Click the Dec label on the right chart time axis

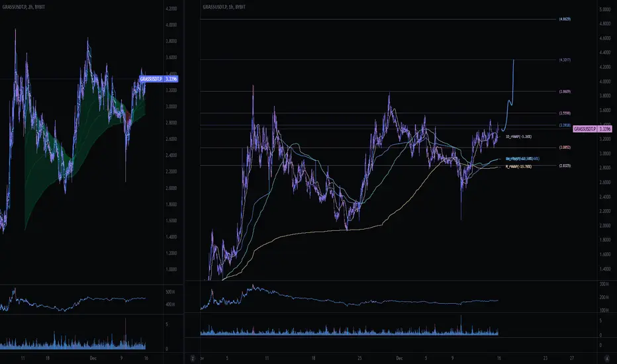pyautogui.click(x=399, y=358)
